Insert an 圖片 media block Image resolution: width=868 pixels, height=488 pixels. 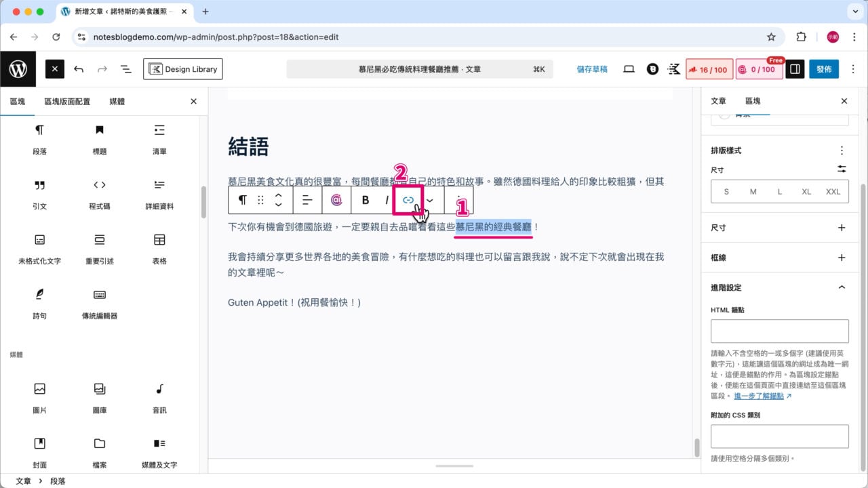39,396
